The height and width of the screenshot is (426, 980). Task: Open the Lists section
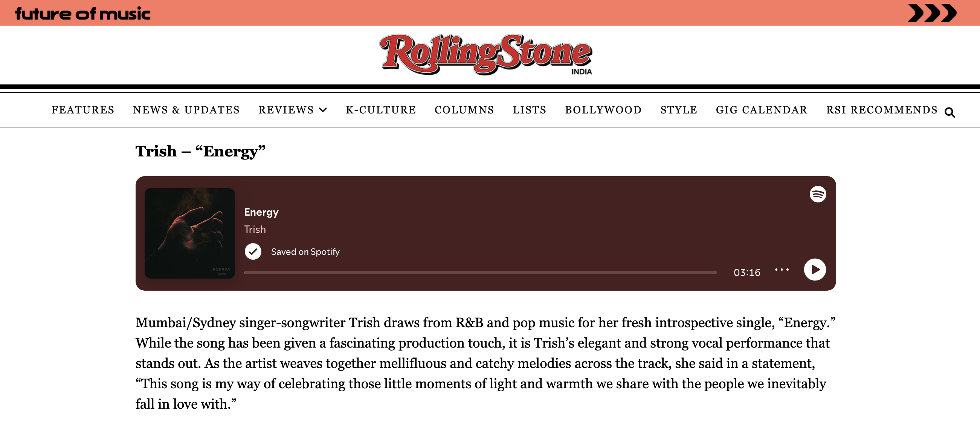point(529,110)
